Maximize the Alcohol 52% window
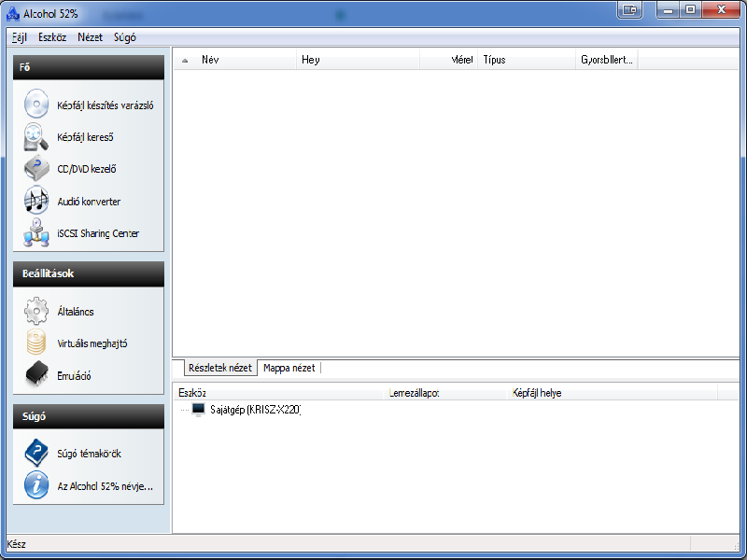Screen dimensions: 747x560 [690, 9]
